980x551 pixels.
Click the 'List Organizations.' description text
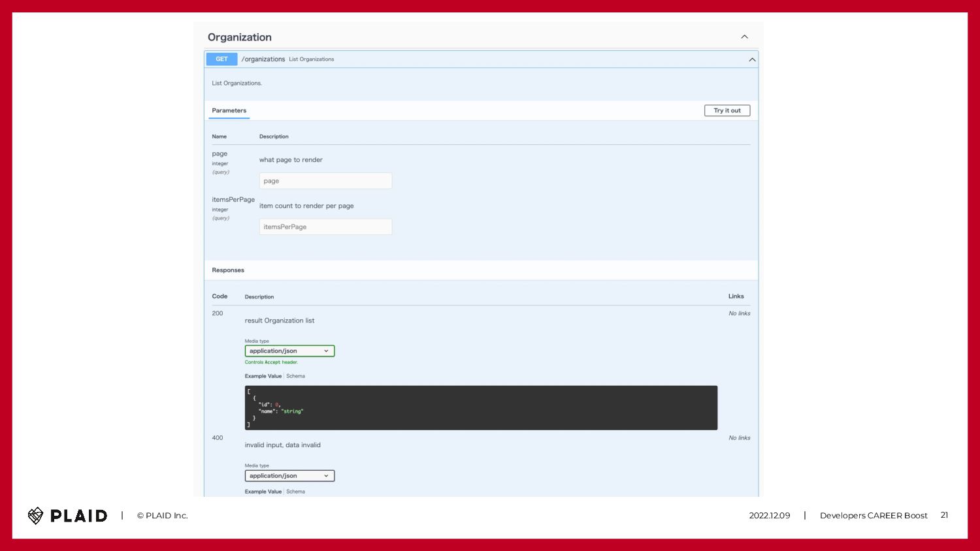237,83
